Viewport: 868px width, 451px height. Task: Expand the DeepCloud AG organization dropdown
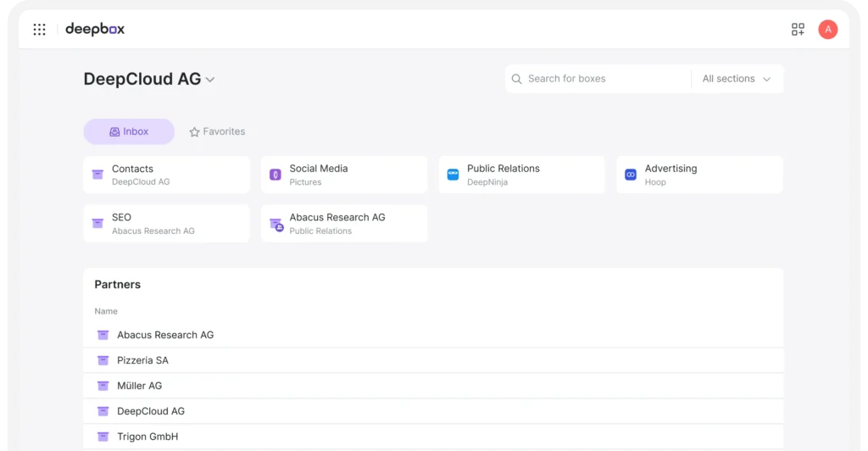tap(210, 80)
